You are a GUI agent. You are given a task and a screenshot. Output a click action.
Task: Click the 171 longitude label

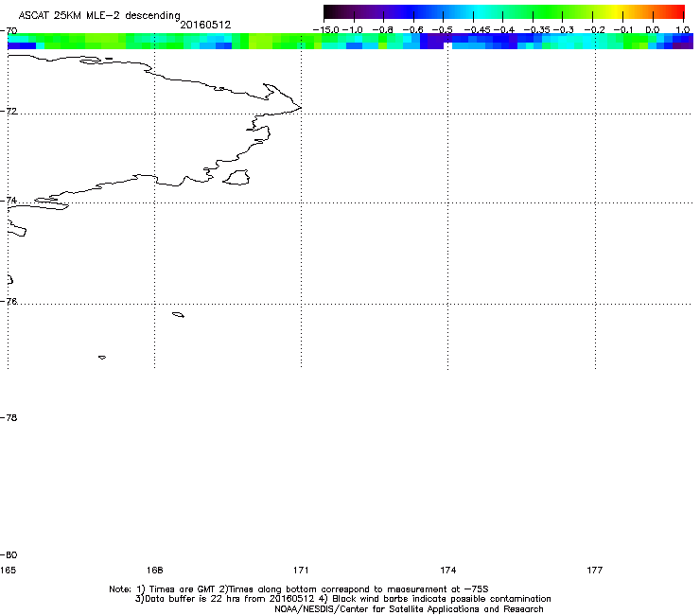301,570
